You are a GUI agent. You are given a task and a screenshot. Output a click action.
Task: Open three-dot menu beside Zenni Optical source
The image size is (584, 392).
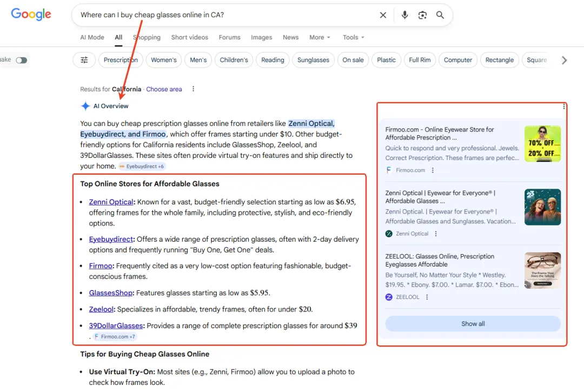[436, 234]
